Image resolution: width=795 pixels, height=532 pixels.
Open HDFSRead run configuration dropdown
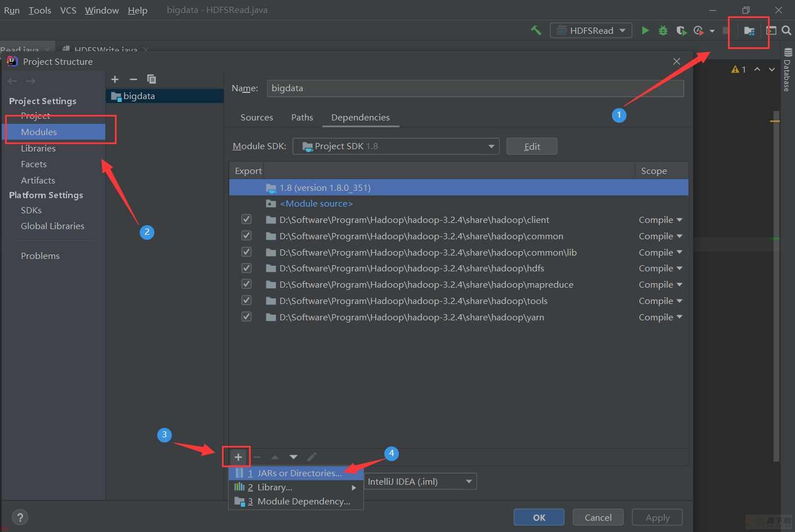coord(591,30)
